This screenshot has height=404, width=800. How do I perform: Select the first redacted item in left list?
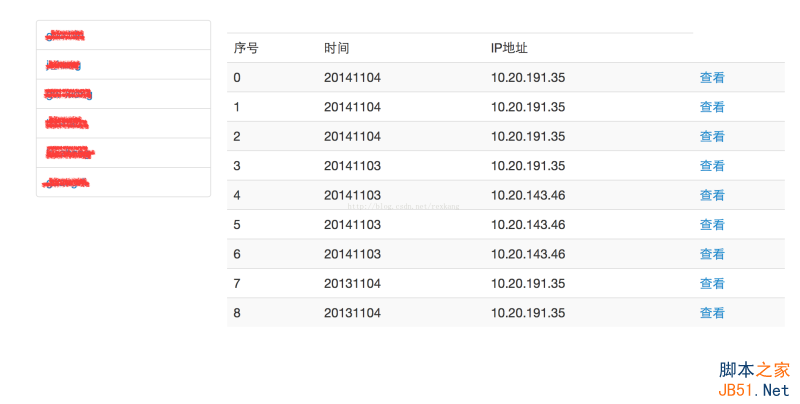coord(65,36)
